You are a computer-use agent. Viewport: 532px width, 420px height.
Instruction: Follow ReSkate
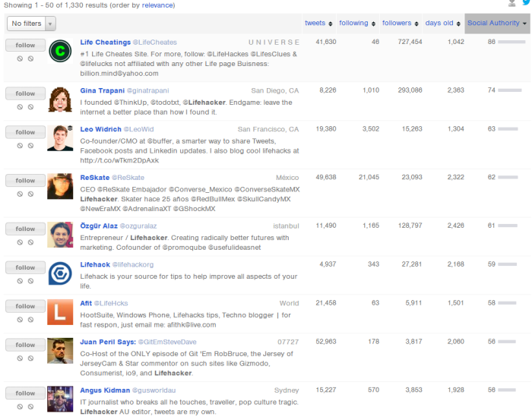[x=25, y=181]
